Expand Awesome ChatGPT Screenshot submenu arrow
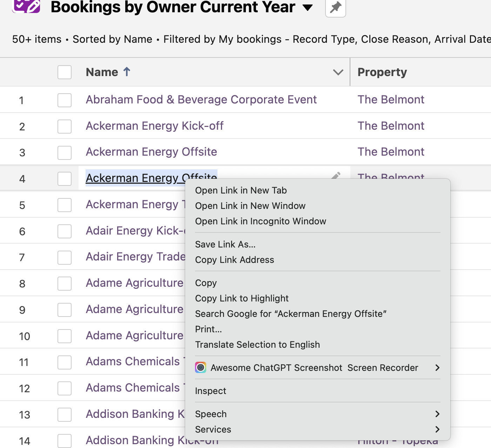The height and width of the screenshot is (448, 491). coord(437,368)
